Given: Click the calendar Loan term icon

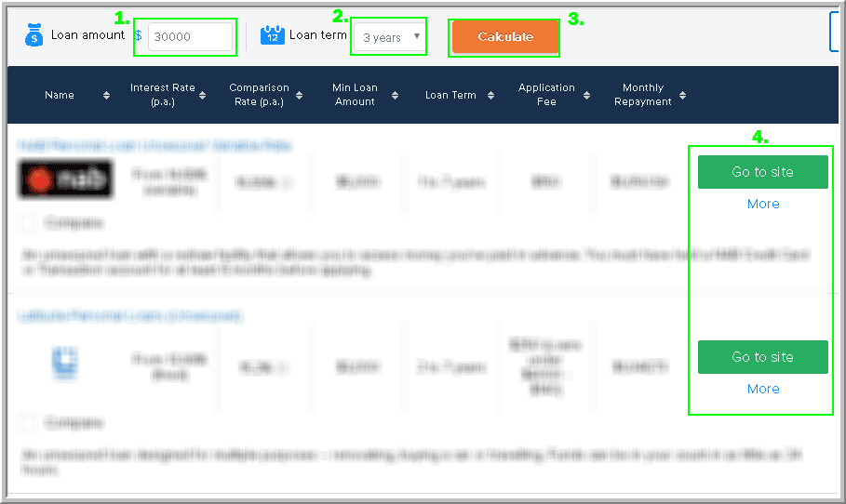Looking at the screenshot, I should (x=272, y=35).
